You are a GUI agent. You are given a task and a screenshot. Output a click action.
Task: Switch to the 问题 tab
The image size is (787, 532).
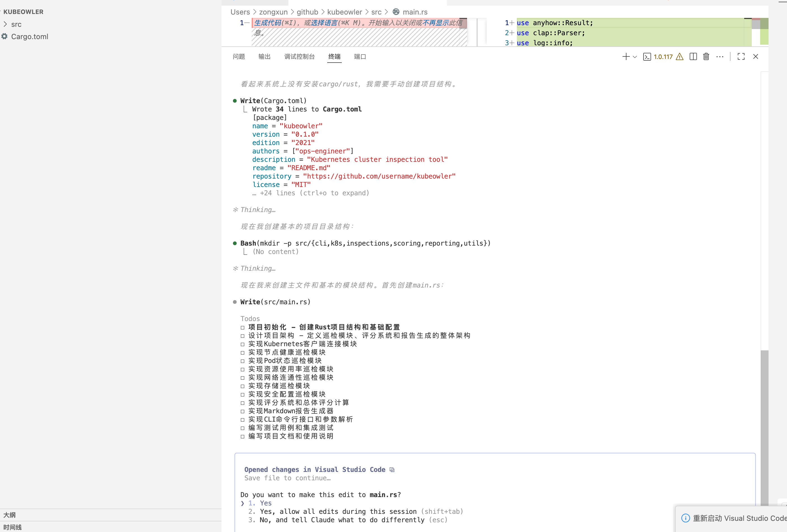[x=239, y=56]
